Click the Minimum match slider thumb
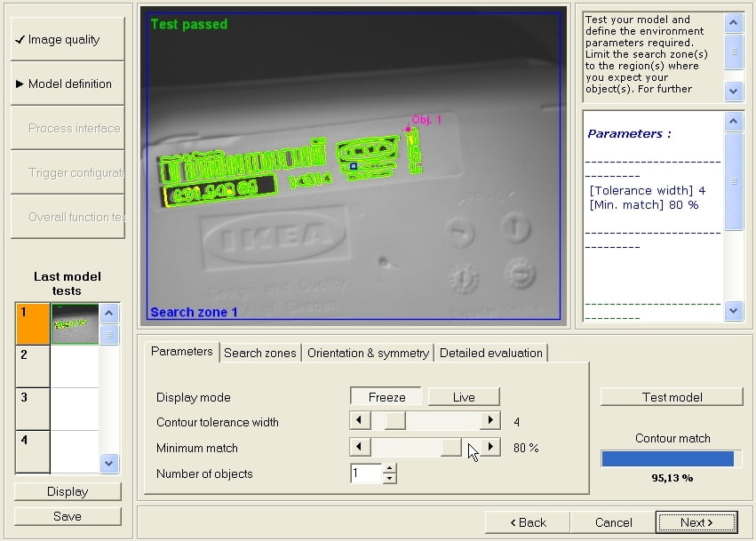756x541 pixels. coord(450,447)
